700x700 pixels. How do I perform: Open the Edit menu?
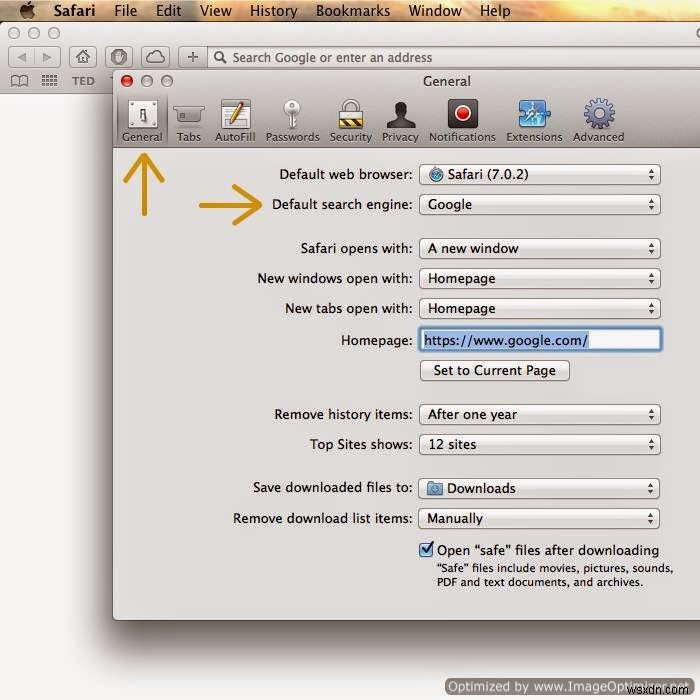pos(168,10)
